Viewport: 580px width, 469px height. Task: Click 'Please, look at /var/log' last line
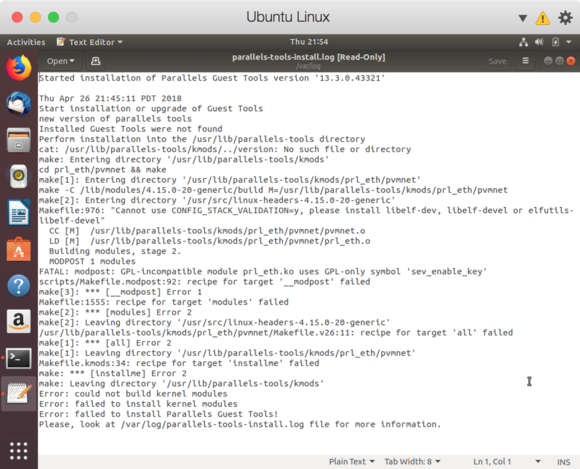(x=240, y=424)
